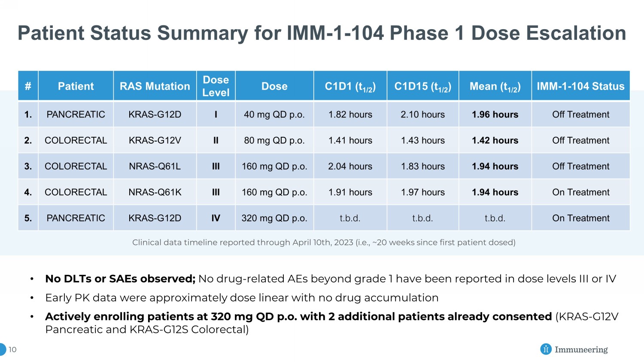
Task: Select the 320 mg QD p.o. dose cell
Action: (x=274, y=218)
